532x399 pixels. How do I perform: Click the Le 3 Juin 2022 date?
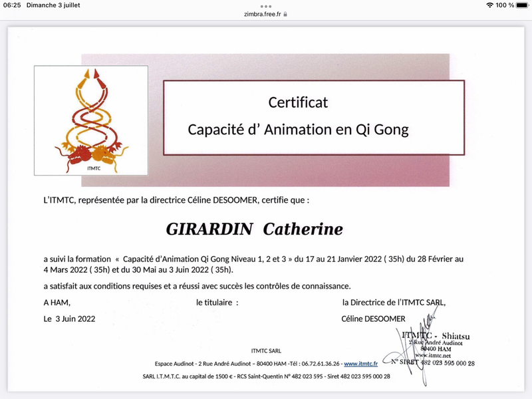69,319
